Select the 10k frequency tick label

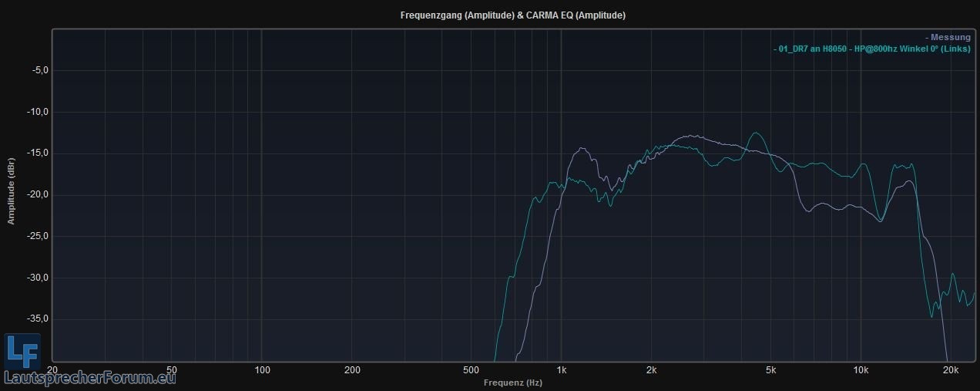(x=861, y=370)
